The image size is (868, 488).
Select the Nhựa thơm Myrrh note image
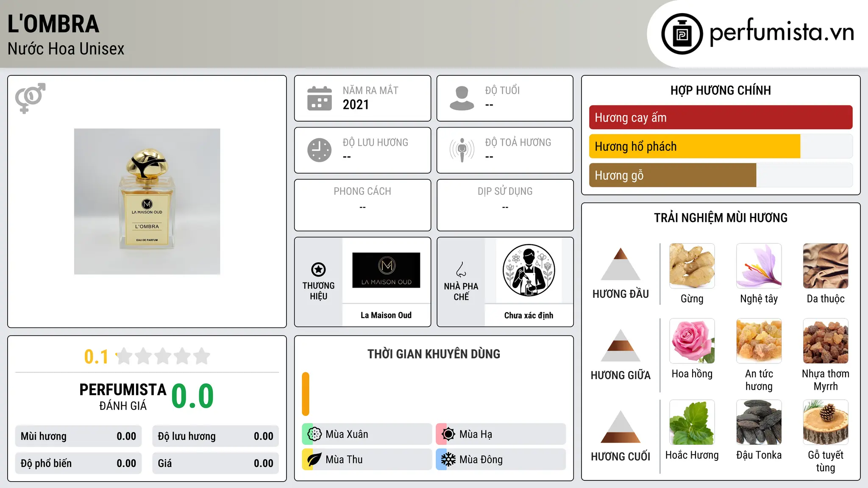(826, 341)
